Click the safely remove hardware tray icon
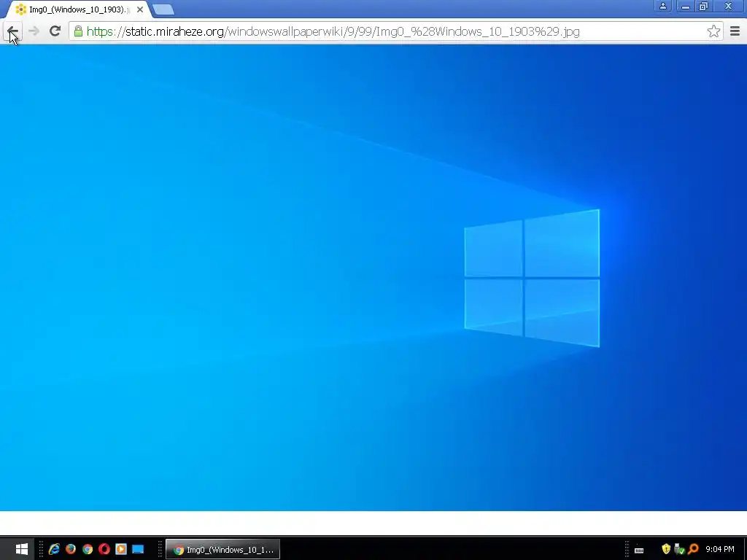 679,549
